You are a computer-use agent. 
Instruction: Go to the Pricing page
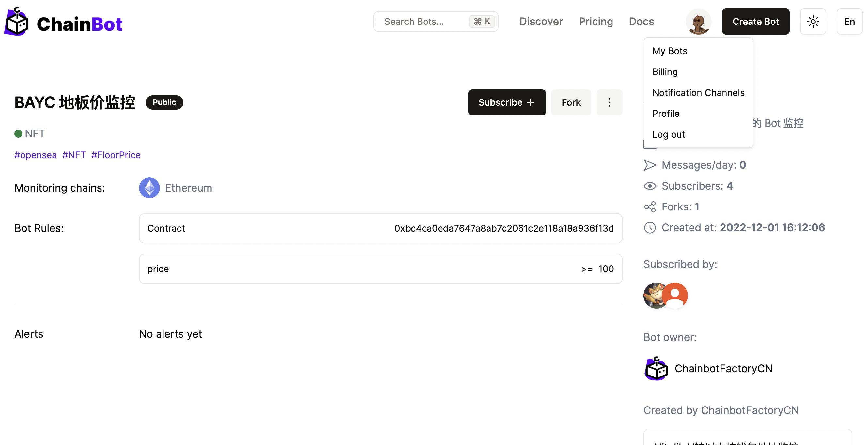coord(596,22)
